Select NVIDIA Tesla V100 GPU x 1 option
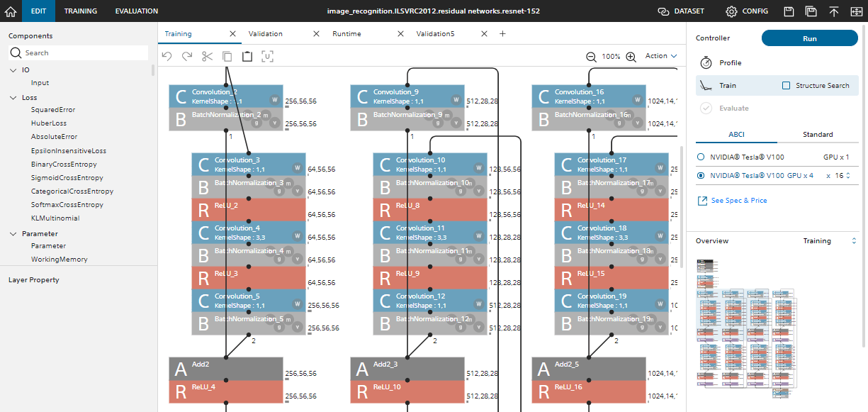This screenshot has height=412, width=868. click(701, 157)
